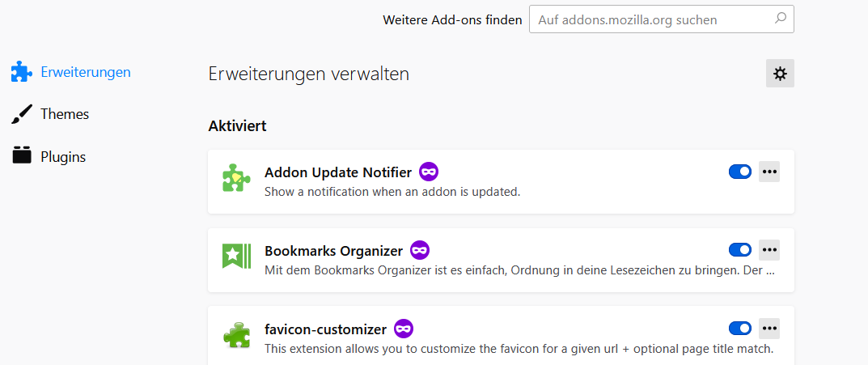Click private browsing badge beside Addon Update Notifier
Image resolution: width=868 pixels, height=365 pixels.
(x=429, y=172)
